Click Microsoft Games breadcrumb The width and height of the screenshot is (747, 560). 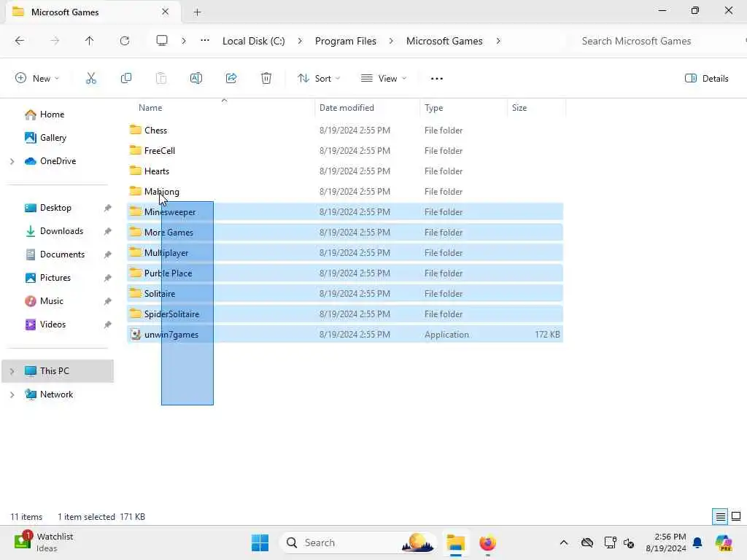point(444,41)
